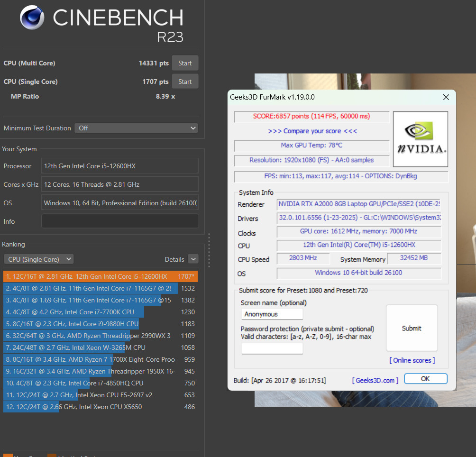Submit the FurMark score

coord(412,328)
